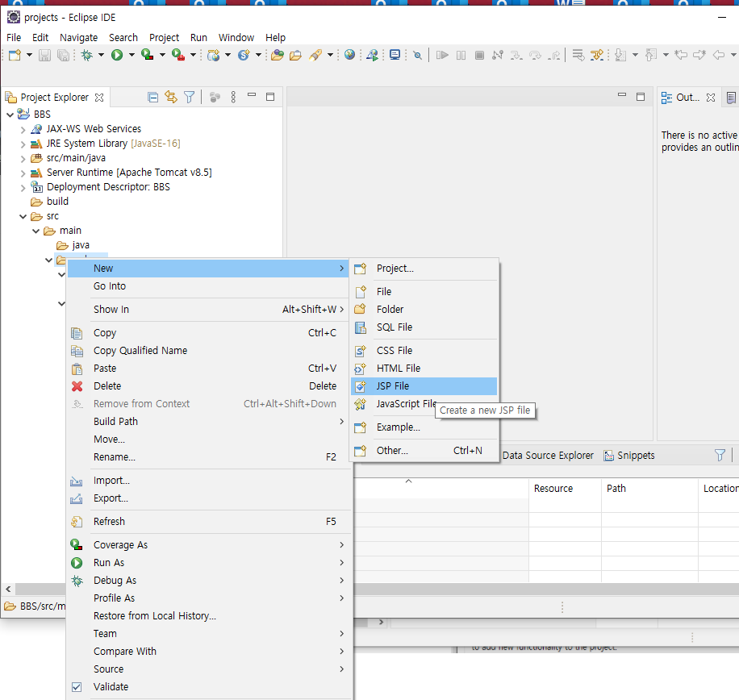The height and width of the screenshot is (700, 739).
Task: Click the Back navigation arrow in toolbar
Action: tap(718, 55)
